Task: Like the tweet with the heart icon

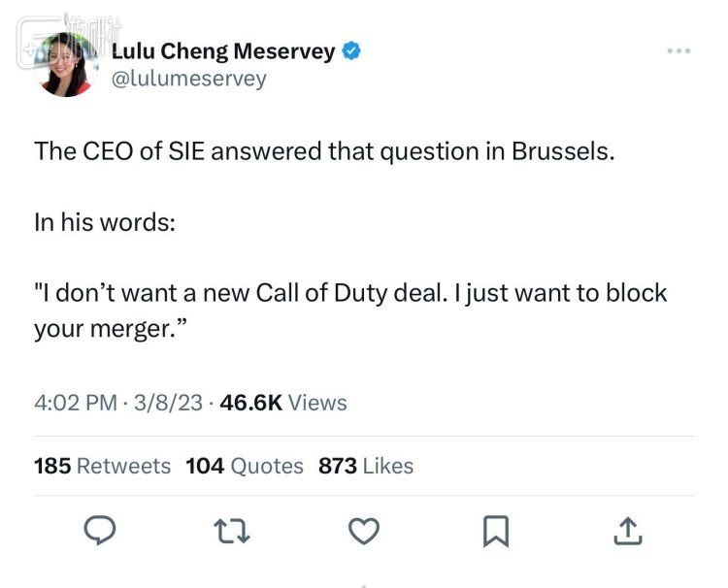Action: point(363,530)
